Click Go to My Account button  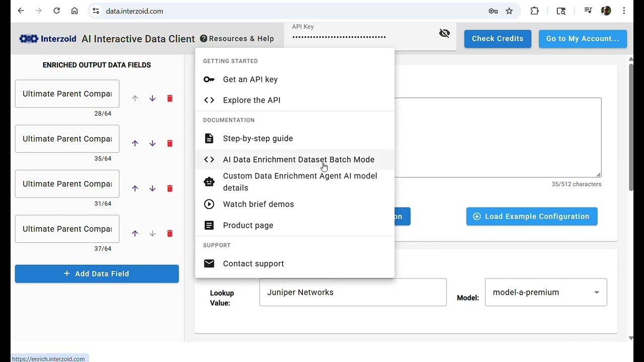(x=583, y=39)
